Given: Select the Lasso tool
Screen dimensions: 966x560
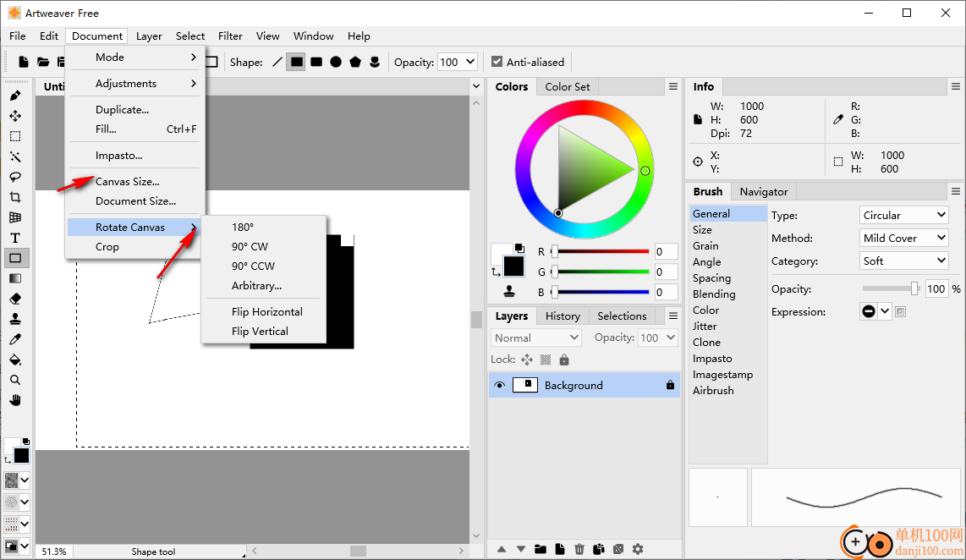Looking at the screenshot, I should 15,177.
